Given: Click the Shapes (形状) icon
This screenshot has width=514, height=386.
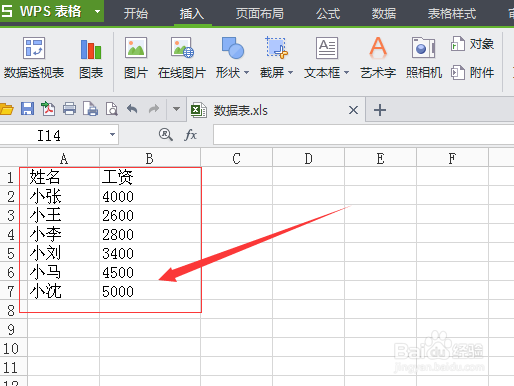Looking at the screenshot, I should 232,48.
